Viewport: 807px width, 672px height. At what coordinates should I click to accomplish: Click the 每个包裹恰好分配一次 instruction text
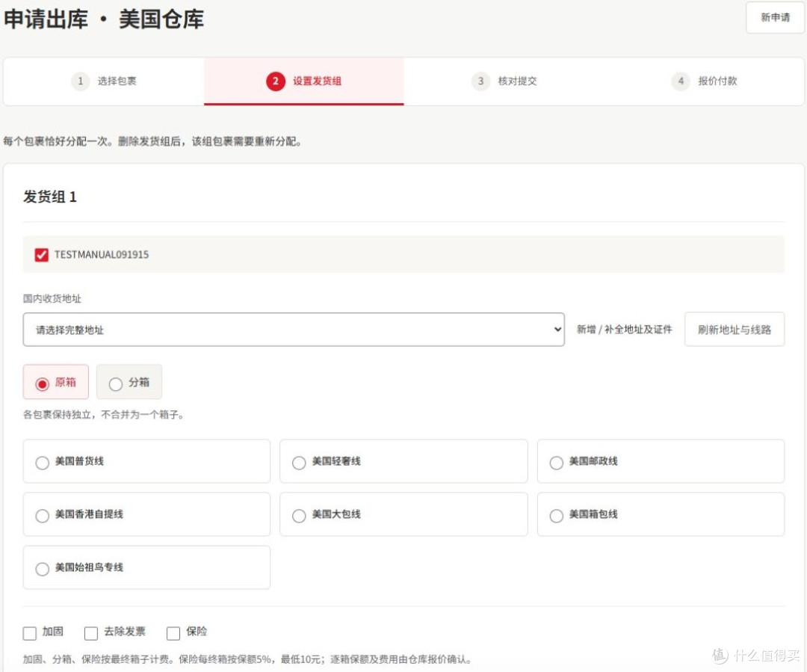152,141
